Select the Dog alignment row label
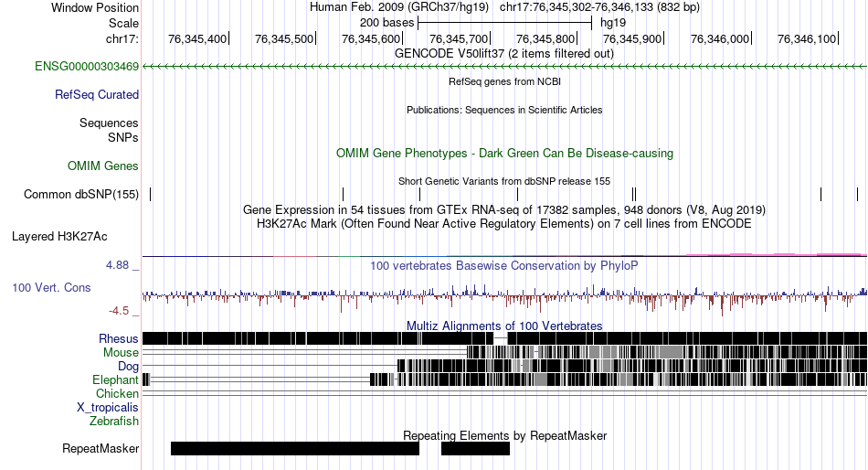 [129, 367]
